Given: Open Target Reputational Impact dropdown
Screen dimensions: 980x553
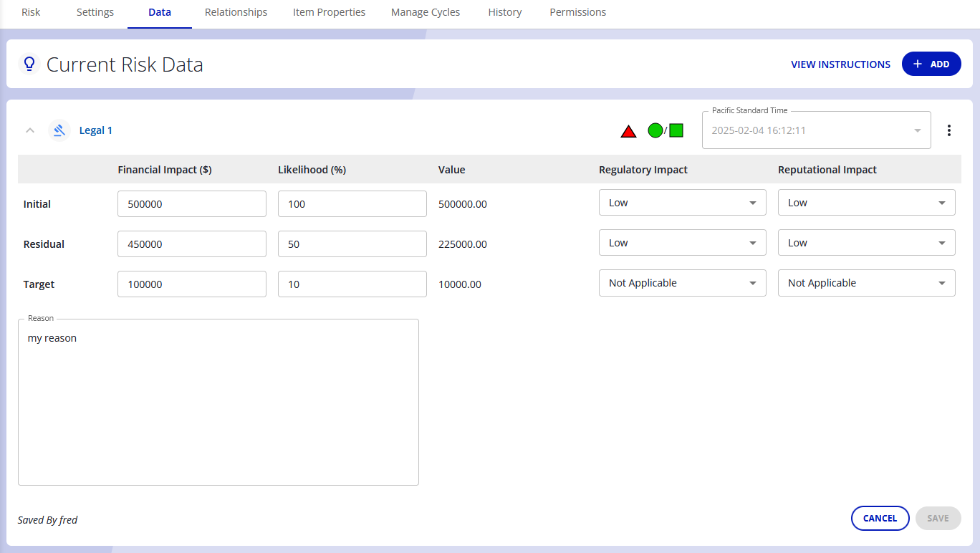Looking at the screenshot, I should [866, 283].
